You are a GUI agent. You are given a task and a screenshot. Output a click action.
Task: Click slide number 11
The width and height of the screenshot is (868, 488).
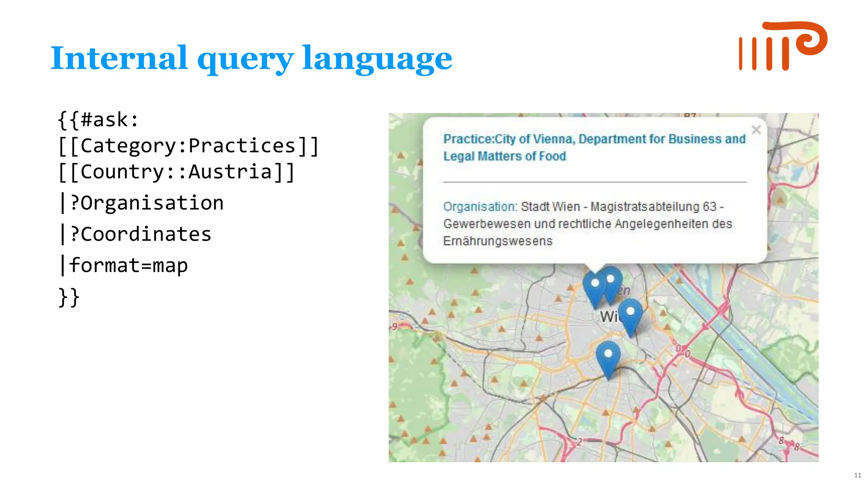(857, 475)
